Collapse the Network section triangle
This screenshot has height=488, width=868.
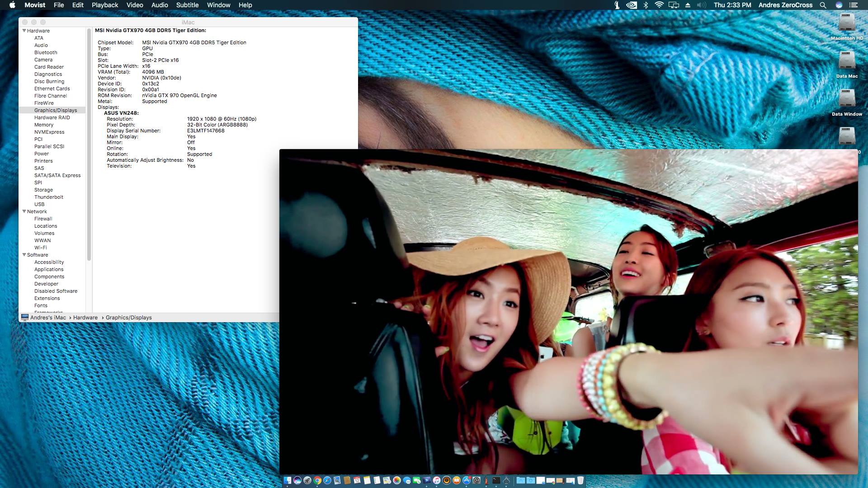click(x=24, y=211)
